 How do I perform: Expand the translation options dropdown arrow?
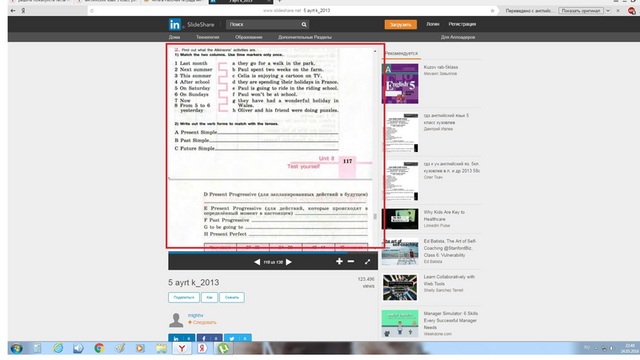pos(608,11)
